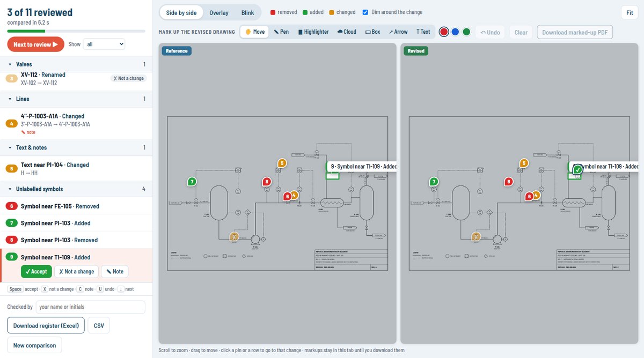Download the register as Excel
Screen dimensions: 644x358
coord(46,325)
